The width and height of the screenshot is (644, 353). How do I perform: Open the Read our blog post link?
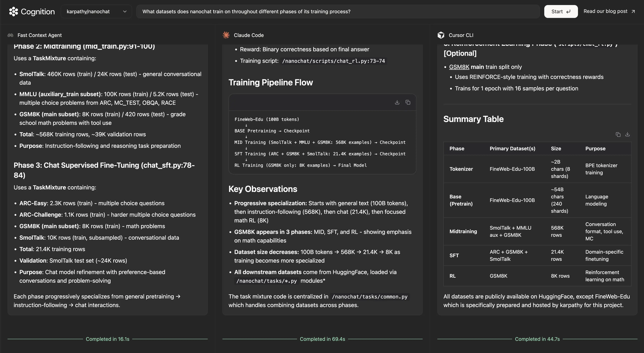click(x=605, y=11)
